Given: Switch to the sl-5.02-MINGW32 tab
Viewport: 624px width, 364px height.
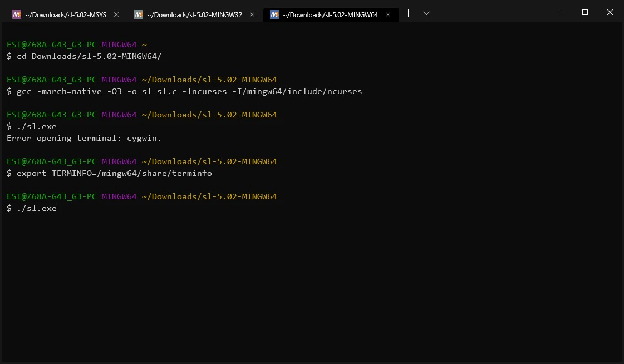Looking at the screenshot, I should 194,14.
